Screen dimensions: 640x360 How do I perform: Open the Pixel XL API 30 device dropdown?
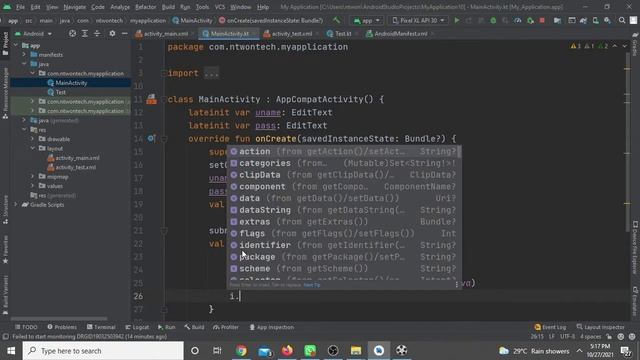[418, 20]
